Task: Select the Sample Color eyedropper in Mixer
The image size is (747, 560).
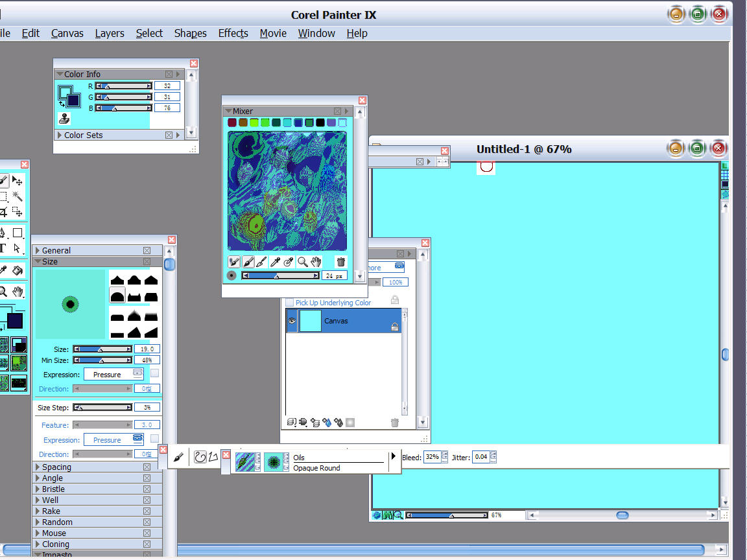Action: point(275,262)
